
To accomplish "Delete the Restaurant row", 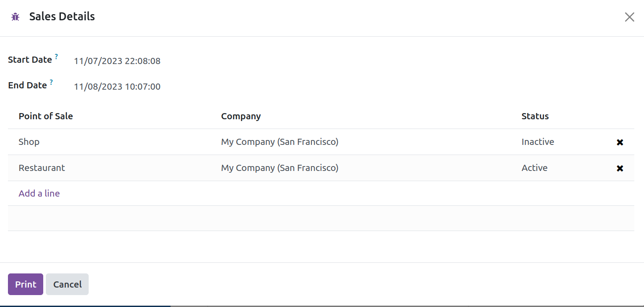I will pos(620,168).
